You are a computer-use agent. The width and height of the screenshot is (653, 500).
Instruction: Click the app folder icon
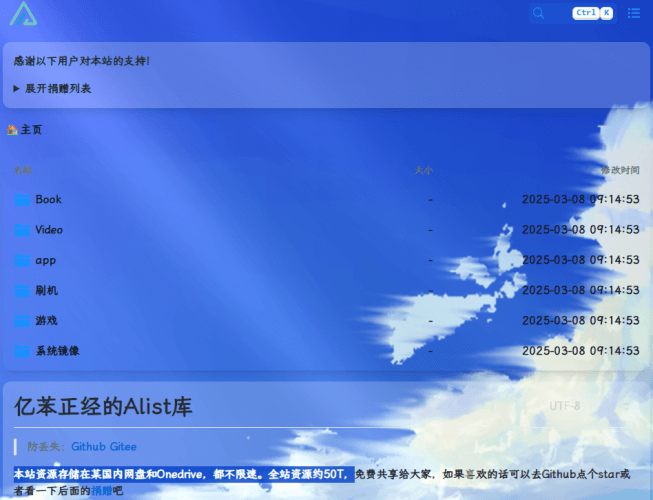tap(22, 260)
